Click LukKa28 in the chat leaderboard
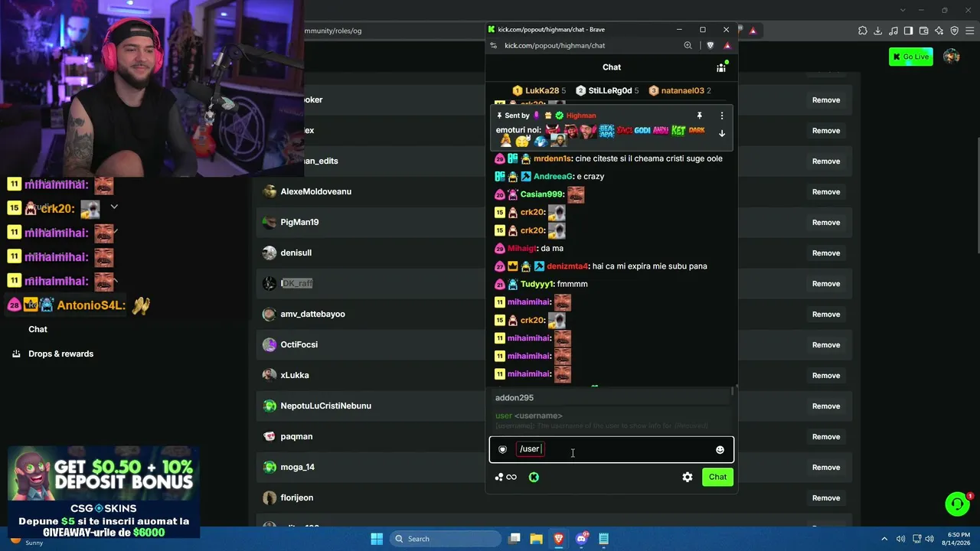Image resolution: width=980 pixels, height=551 pixels. tap(541, 90)
